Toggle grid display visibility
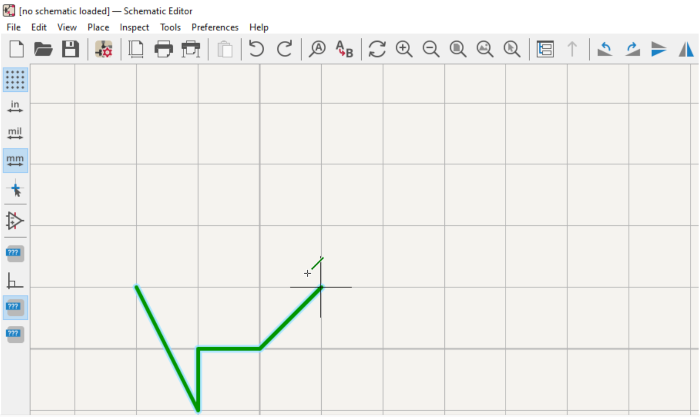700x417 pixels. pos(15,79)
